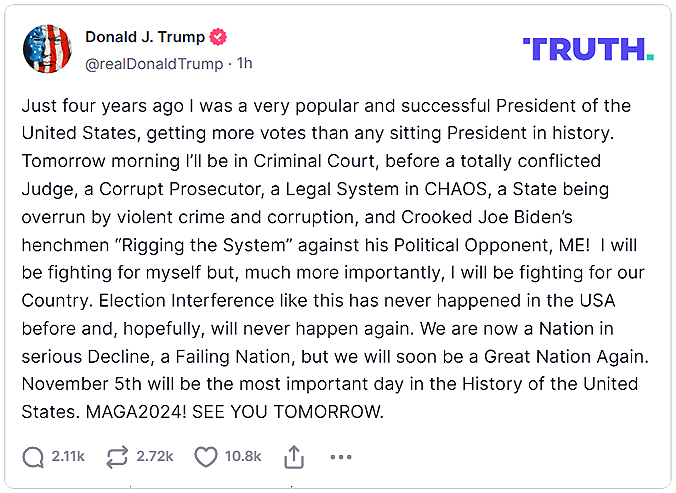Image resolution: width=676 pixels, height=493 pixels.
Task: Click the November 5th text
Action: (74, 384)
